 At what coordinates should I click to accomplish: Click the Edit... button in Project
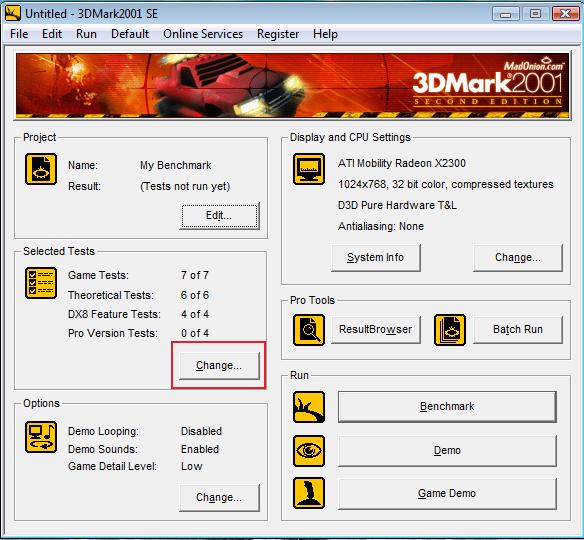pos(219,216)
